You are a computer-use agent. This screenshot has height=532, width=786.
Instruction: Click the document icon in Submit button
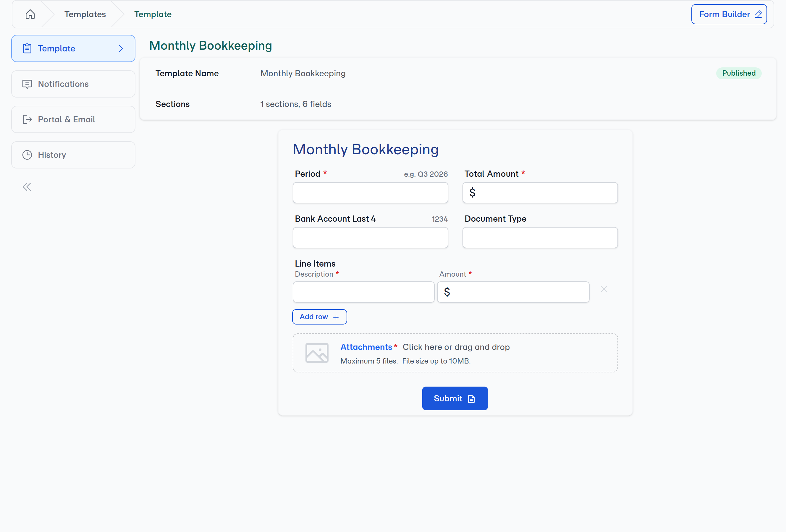[471, 399]
